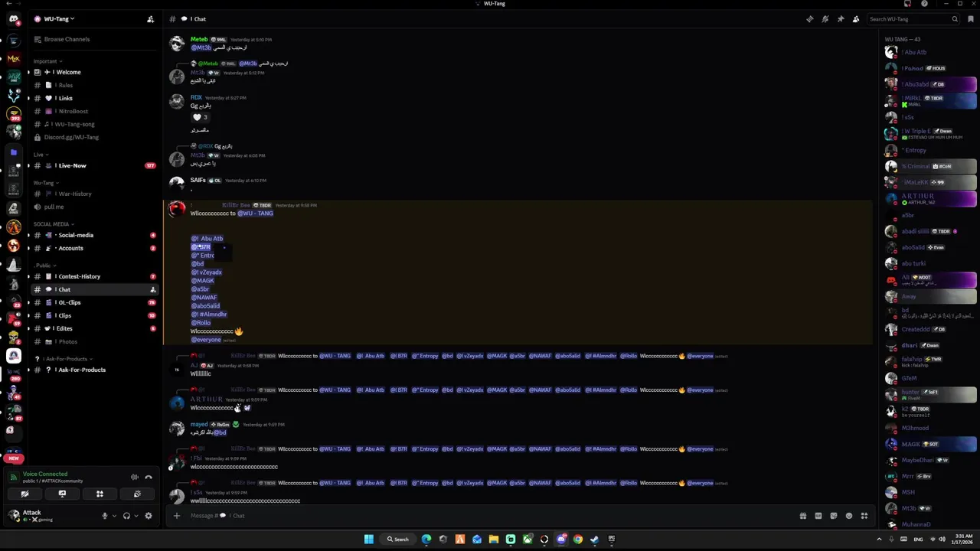Screen dimensions: 980x551
Task: Open Meteb's profile from message author name
Action: 199,39
